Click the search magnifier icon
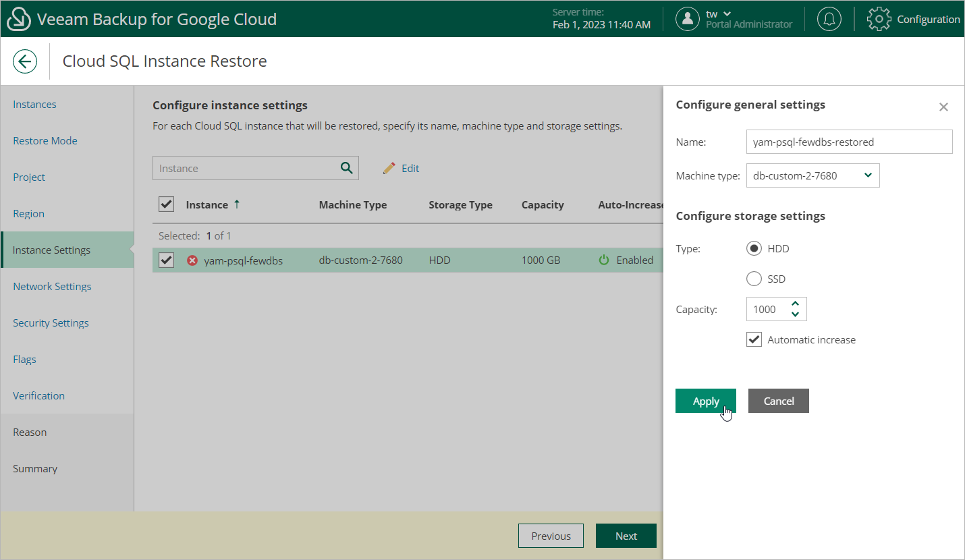This screenshot has height=560, width=965. 347,168
